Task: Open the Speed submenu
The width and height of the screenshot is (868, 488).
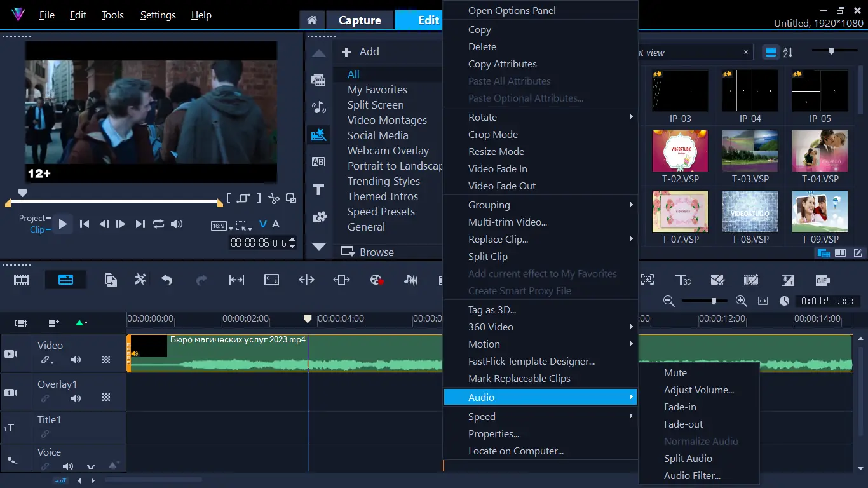Action: pos(540,416)
